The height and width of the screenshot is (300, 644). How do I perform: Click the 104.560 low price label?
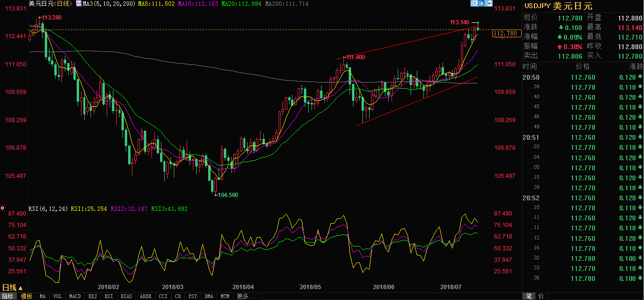point(228,195)
